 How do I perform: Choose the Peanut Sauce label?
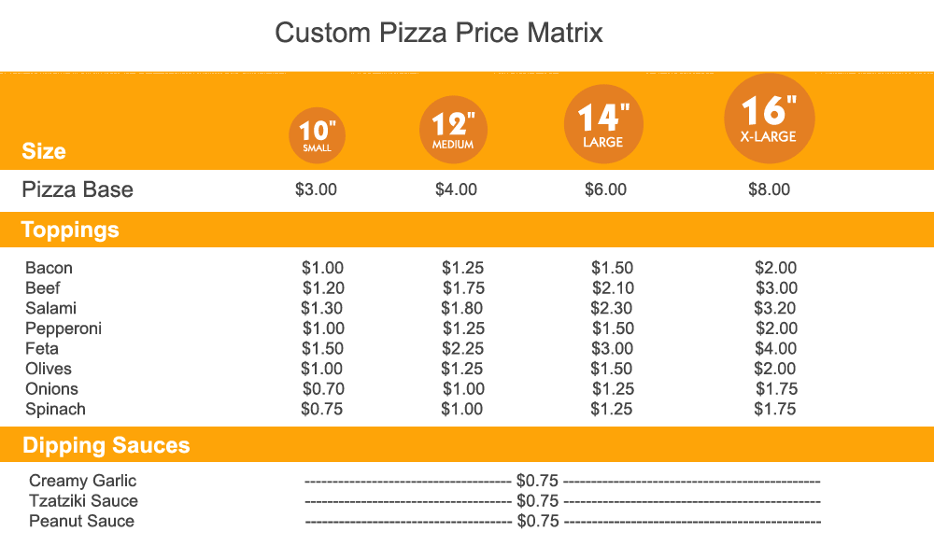[x=81, y=522]
